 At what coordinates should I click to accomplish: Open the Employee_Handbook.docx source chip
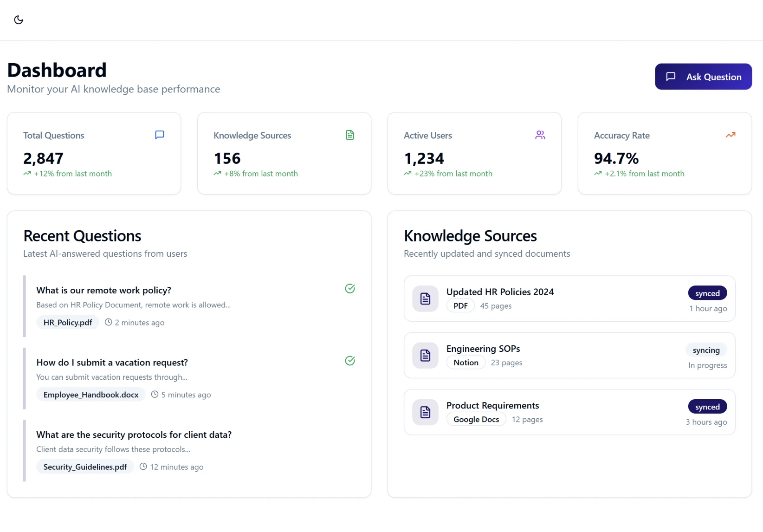pyautogui.click(x=91, y=394)
